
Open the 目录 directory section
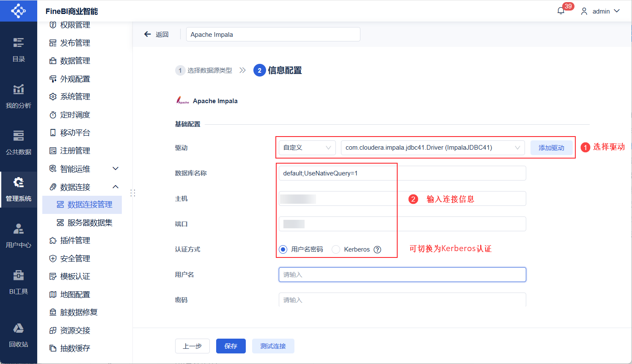19,49
